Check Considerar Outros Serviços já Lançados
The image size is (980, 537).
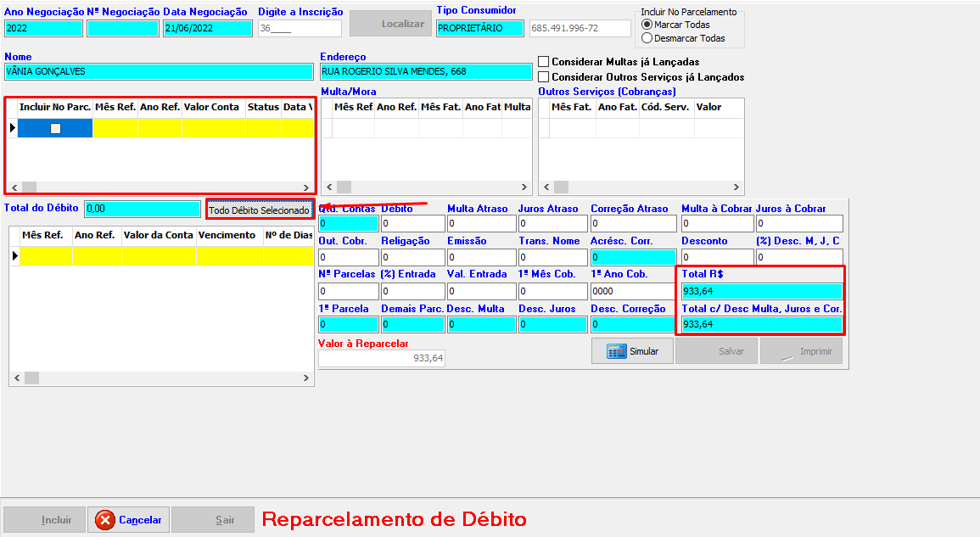coord(544,77)
